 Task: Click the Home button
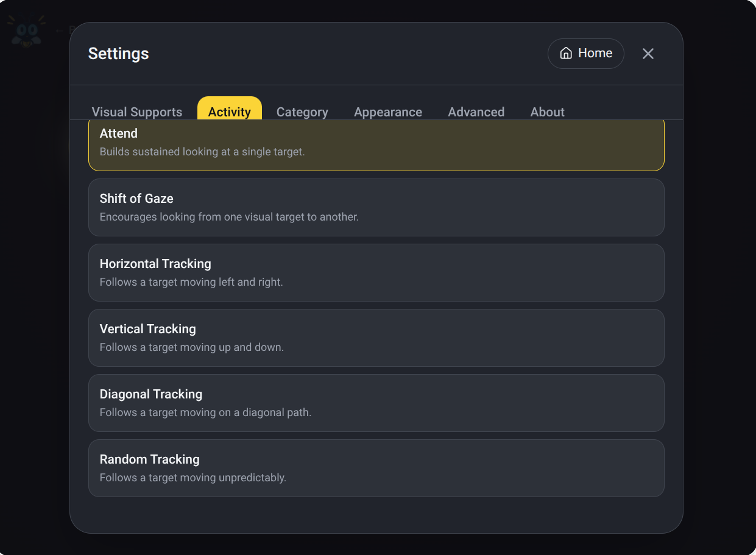585,54
